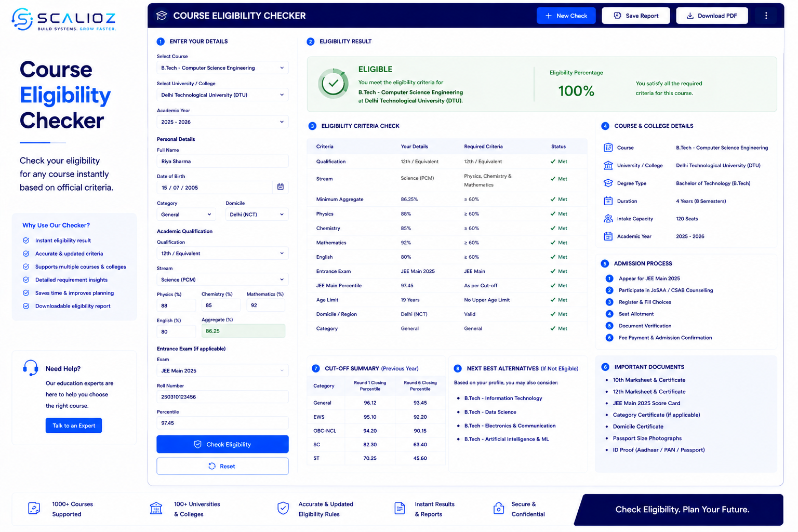Click the Minimum Aggregate value 86.25%

click(x=409, y=199)
